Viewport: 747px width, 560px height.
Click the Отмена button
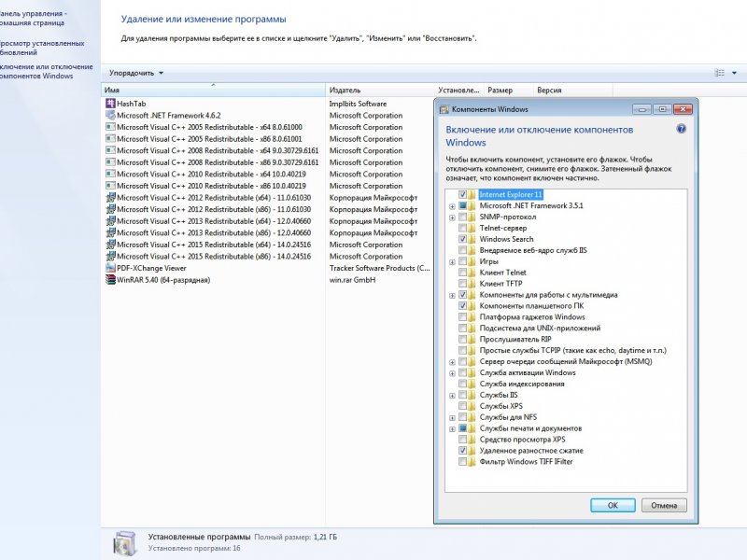point(664,505)
